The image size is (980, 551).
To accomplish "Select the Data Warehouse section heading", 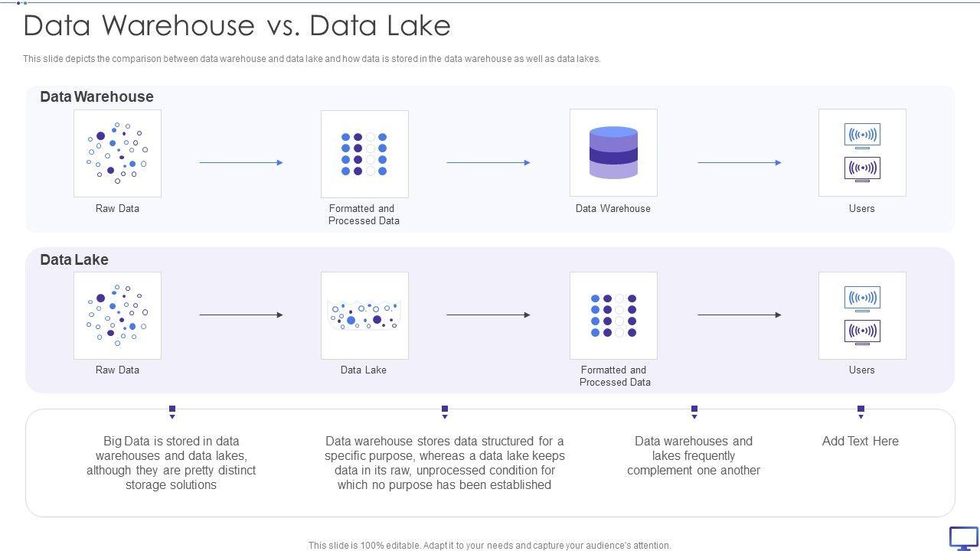I will [x=96, y=96].
